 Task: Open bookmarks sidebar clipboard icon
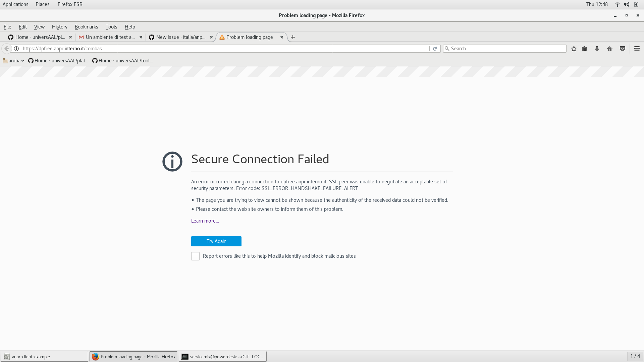pos(584,48)
